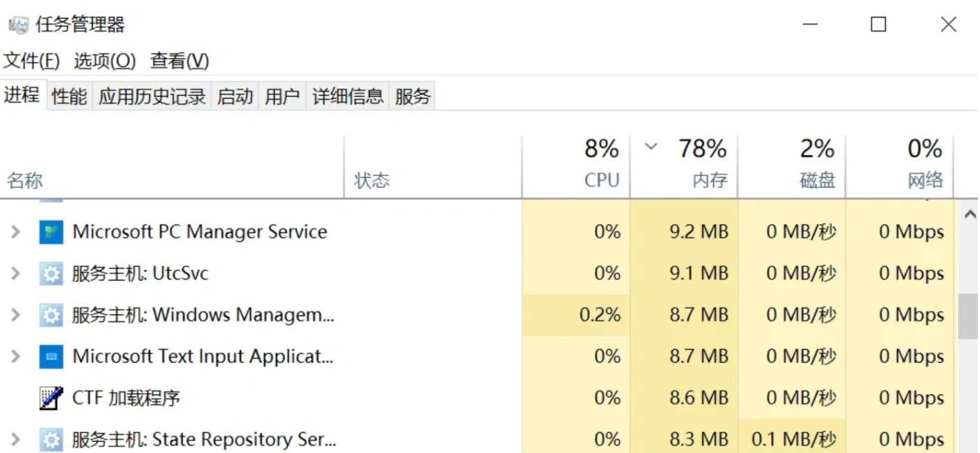This screenshot has height=453, width=980.
Task: Expand the Microsoft Text Input Application row
Action: point(15,357)
